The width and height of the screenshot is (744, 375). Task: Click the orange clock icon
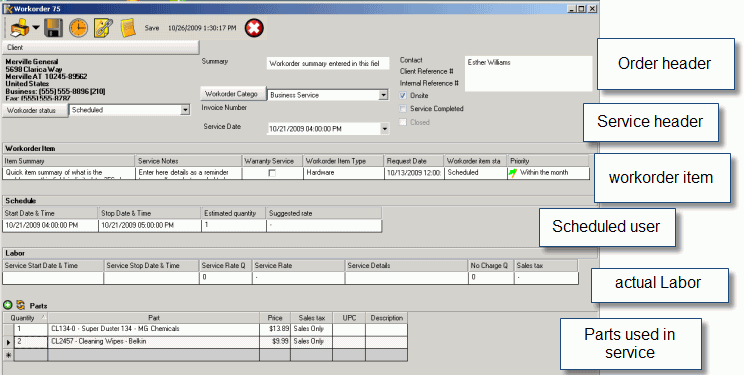78,28
